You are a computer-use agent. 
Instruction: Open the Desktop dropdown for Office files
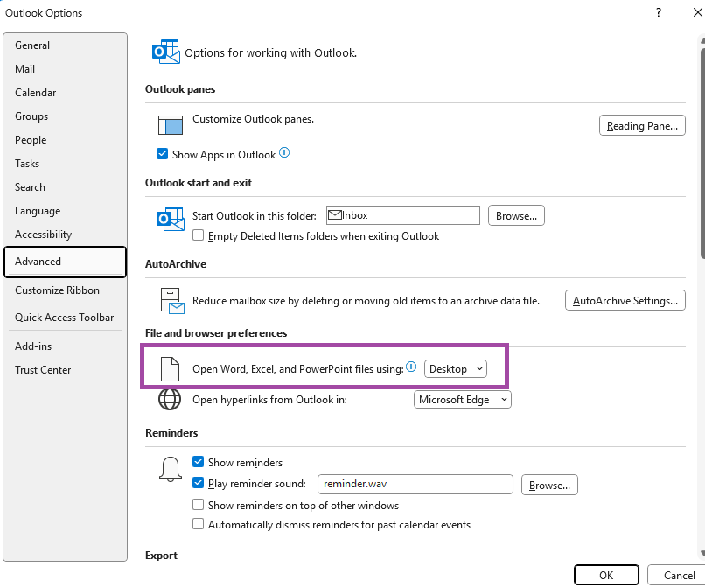(456, 369)
